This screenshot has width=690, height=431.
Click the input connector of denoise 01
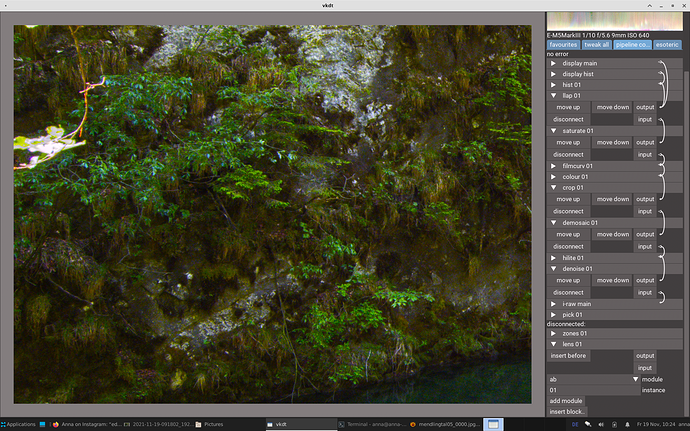click(645, 292)
